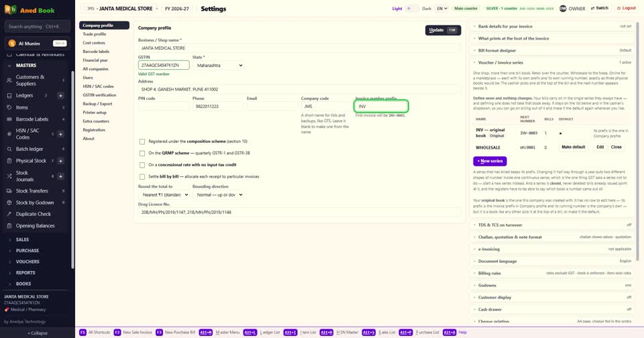
Task: Click the F1 All Shortcuts key badge
Action: (83, 332)
